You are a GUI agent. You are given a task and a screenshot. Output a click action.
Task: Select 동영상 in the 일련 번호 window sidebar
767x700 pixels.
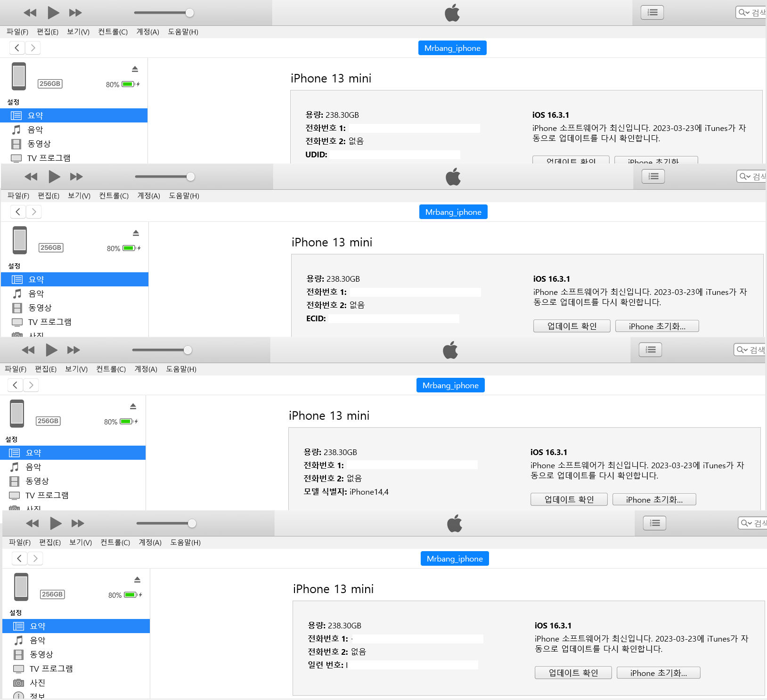(76, 654)
